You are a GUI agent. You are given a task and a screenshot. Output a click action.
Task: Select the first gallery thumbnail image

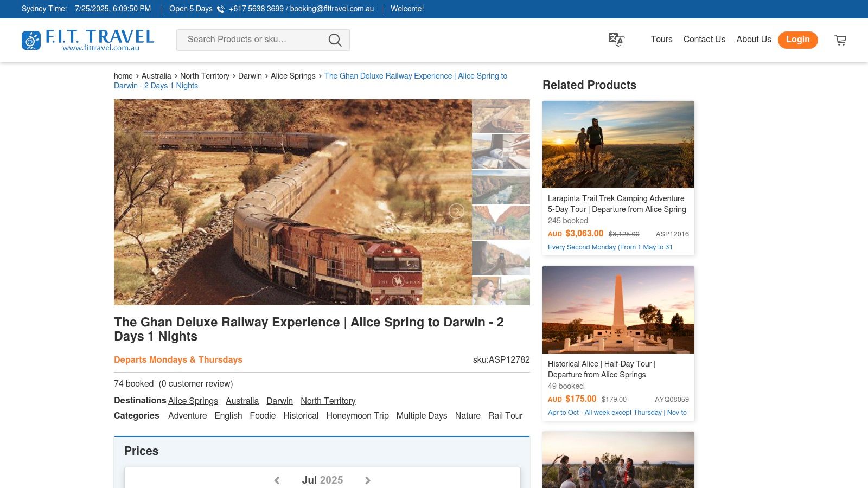pos(501,116)
